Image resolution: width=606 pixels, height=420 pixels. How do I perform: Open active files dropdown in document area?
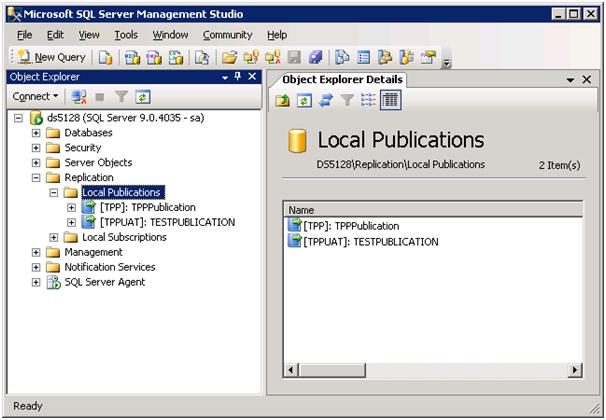coord(570,80)
